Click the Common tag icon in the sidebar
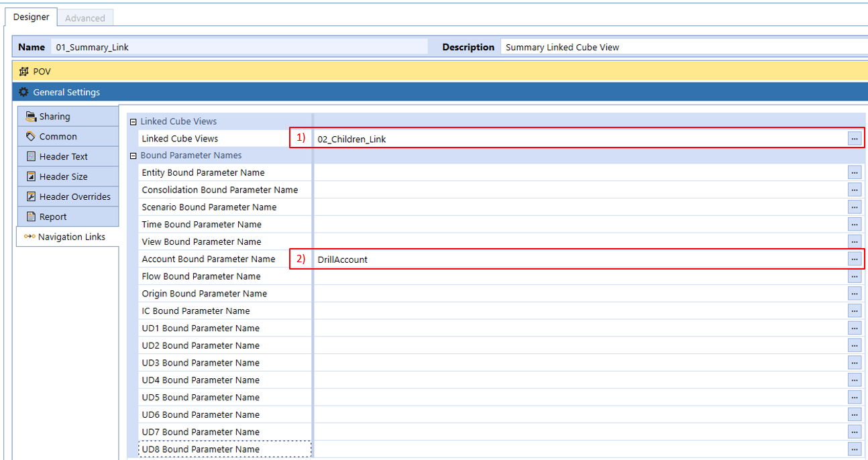 (x=30, y=136)
